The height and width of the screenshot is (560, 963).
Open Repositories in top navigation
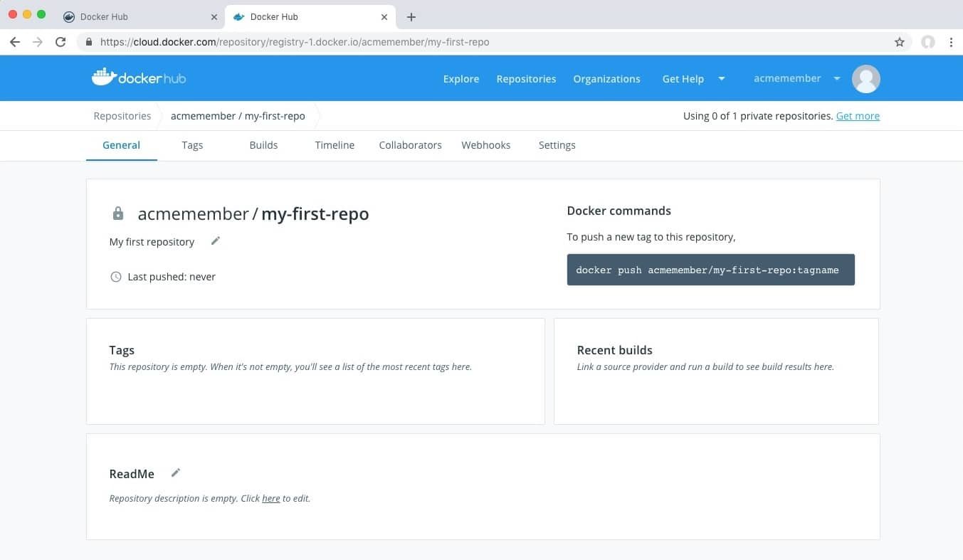(526, 79)
